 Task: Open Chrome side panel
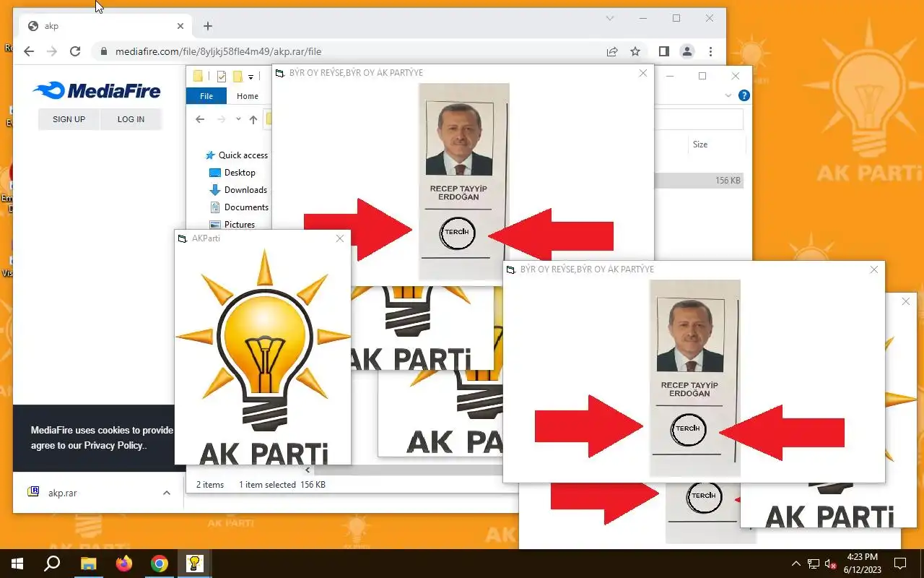click(x=664, y=51)
